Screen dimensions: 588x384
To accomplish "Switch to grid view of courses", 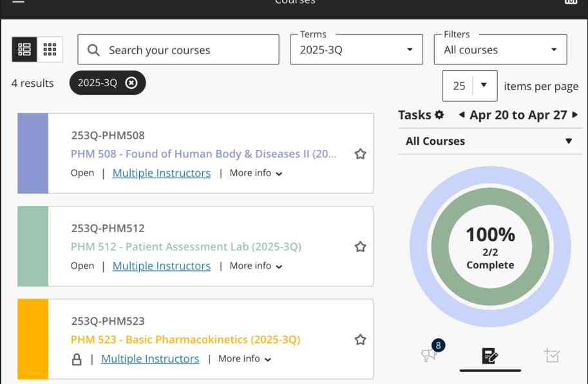I will click(50, 50).
